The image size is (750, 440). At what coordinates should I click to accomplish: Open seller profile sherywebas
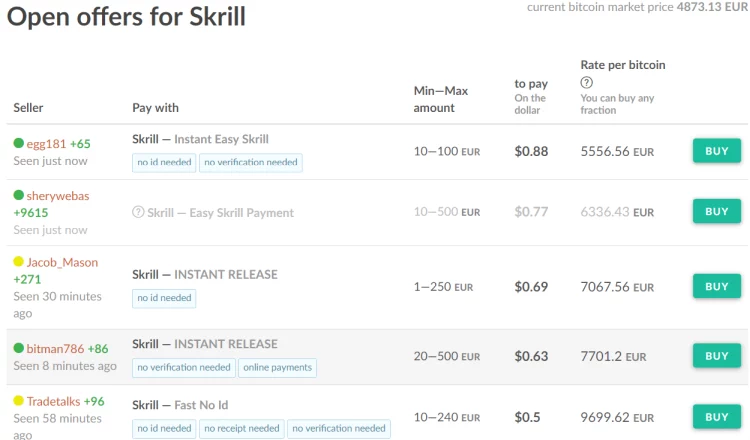point(58,196)
